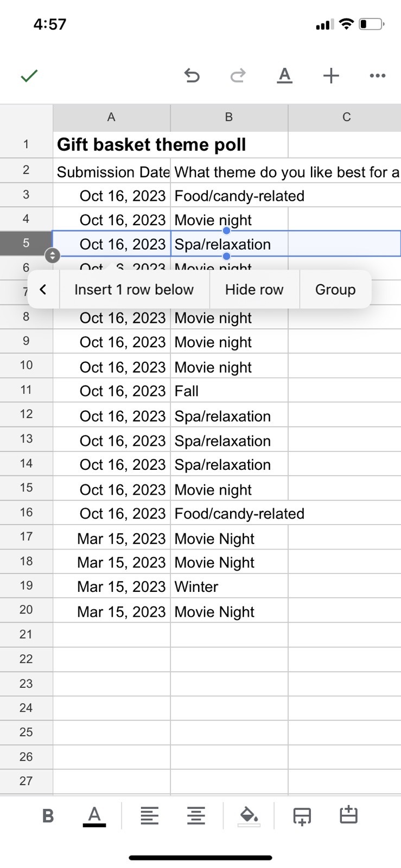Undo the last action

[192, 76]
